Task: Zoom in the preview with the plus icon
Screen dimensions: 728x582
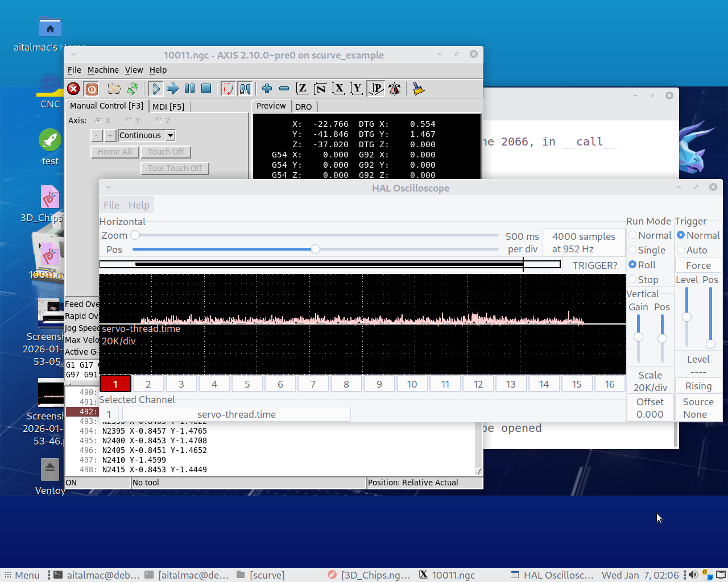Action: coord(267,89)
